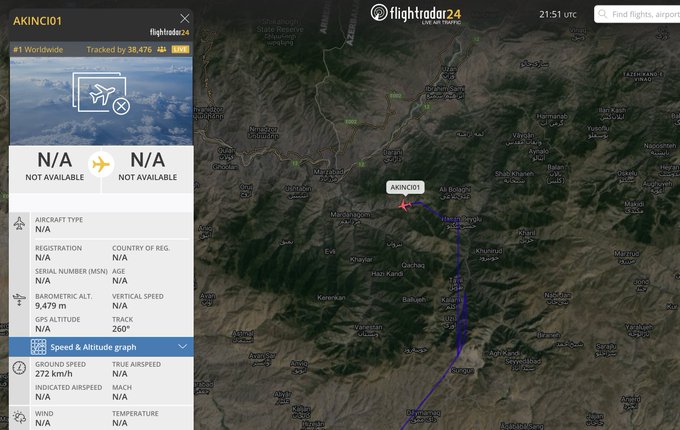Click the graph icon on Speed & Altitude bar

click(39, 347)
